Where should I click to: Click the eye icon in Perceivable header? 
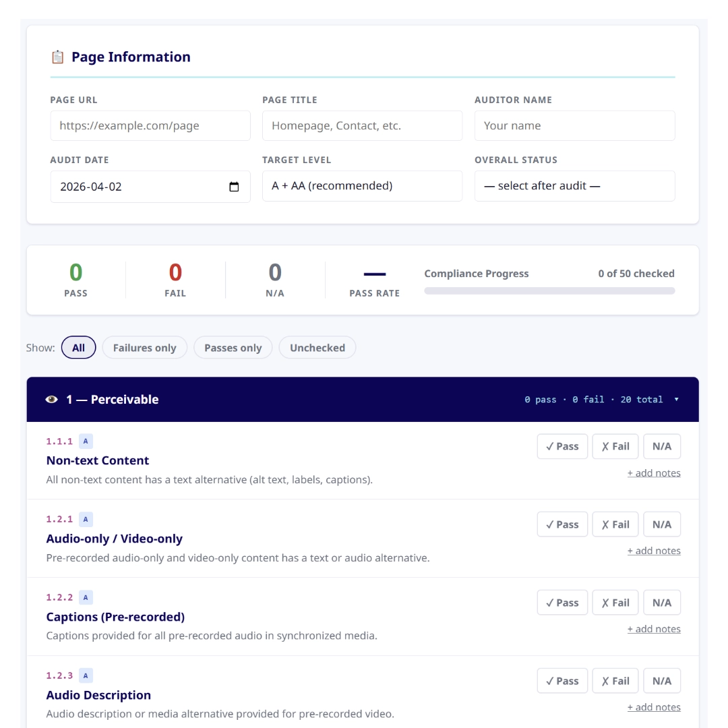(52, 400)
